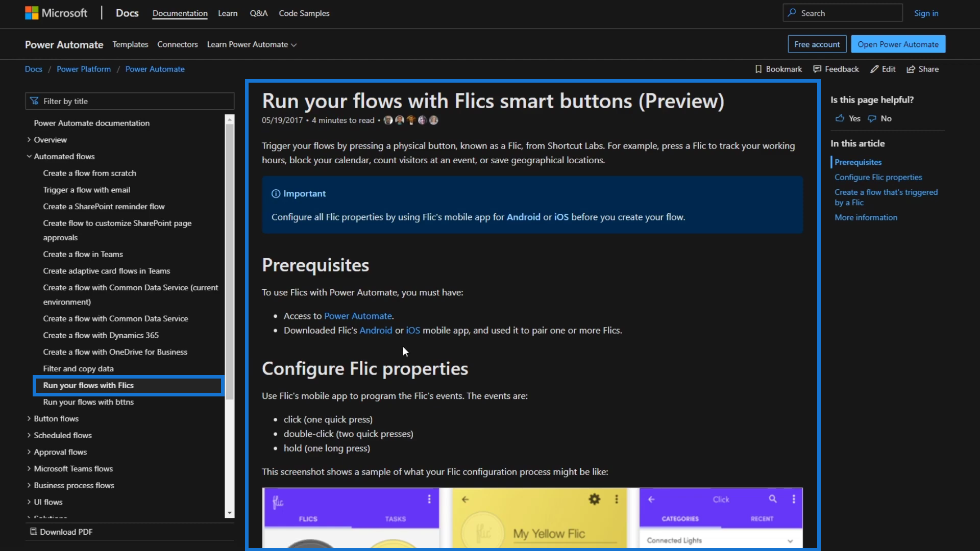Screen dimensions: 980x551
Task: Open the Learn menu item
Action: 228,13
